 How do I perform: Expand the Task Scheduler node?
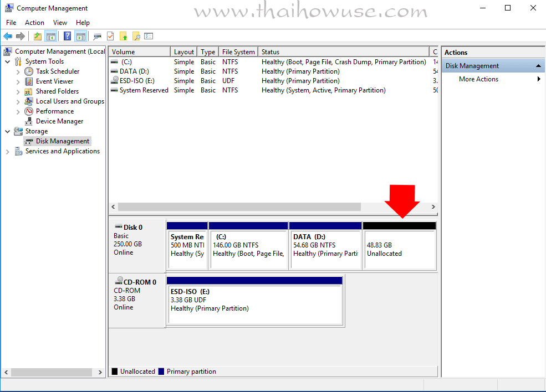tap(18, 71)
